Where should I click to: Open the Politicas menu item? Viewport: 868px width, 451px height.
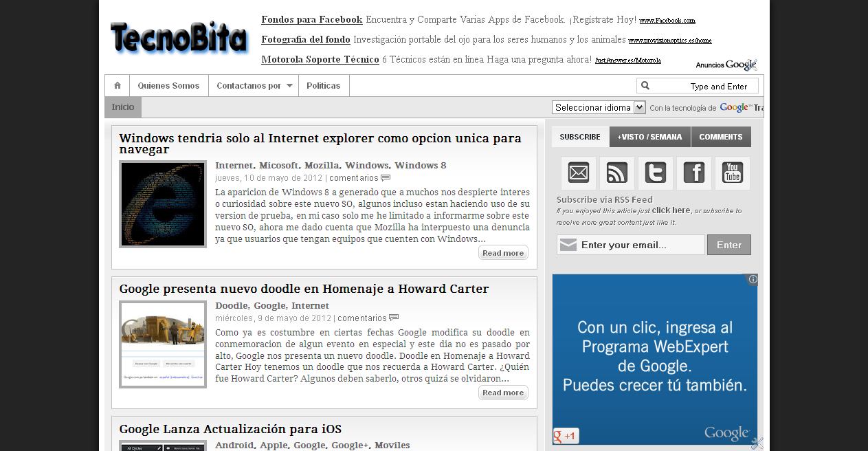324,86
